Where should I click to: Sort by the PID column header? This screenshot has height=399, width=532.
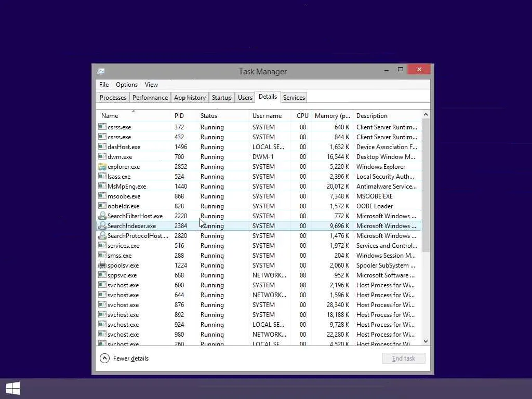point(184,115)
